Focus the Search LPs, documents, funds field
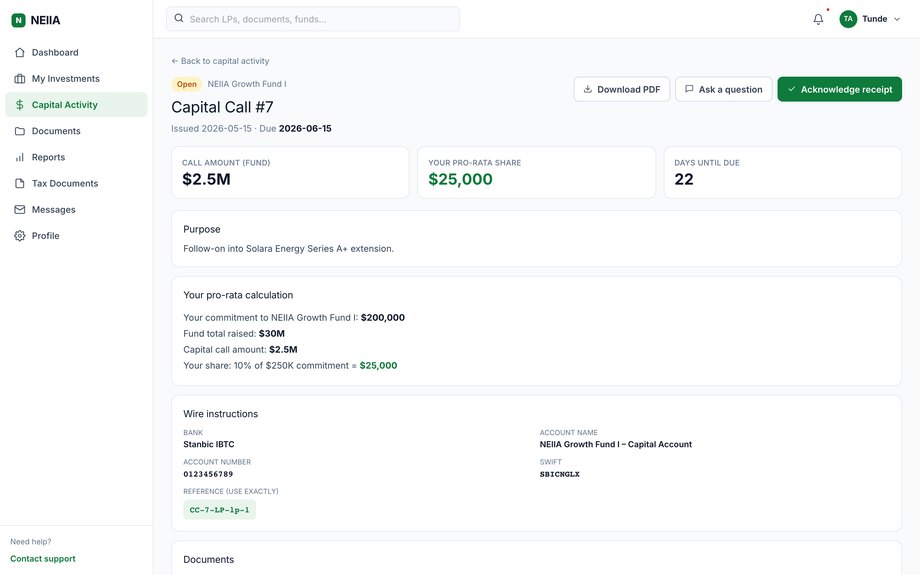 click(x=313, y=19)
